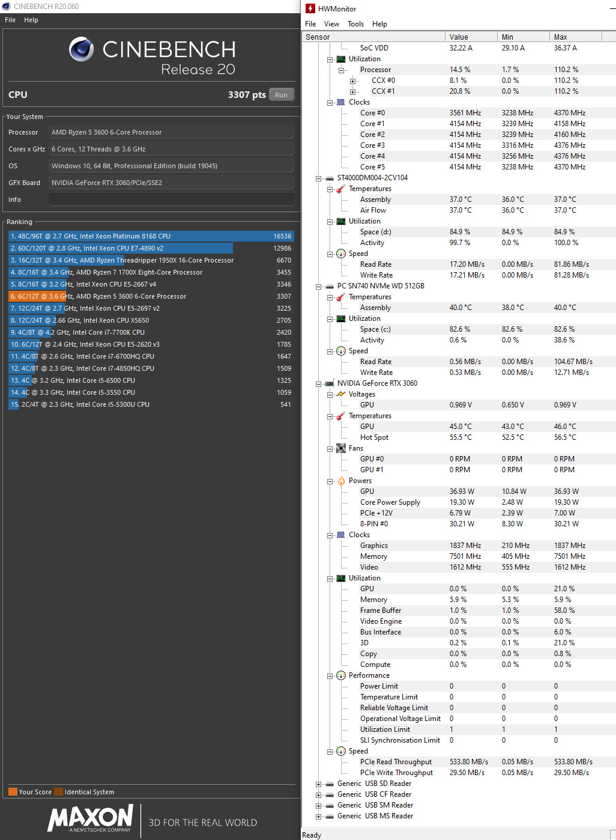This screenshot has height=840, width=616.
Task: Click the Processor field AMD Ryzen 5 3600
Action: click(171, 132)
